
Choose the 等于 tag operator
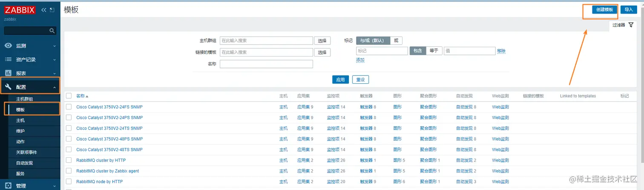tap(434, 51)
